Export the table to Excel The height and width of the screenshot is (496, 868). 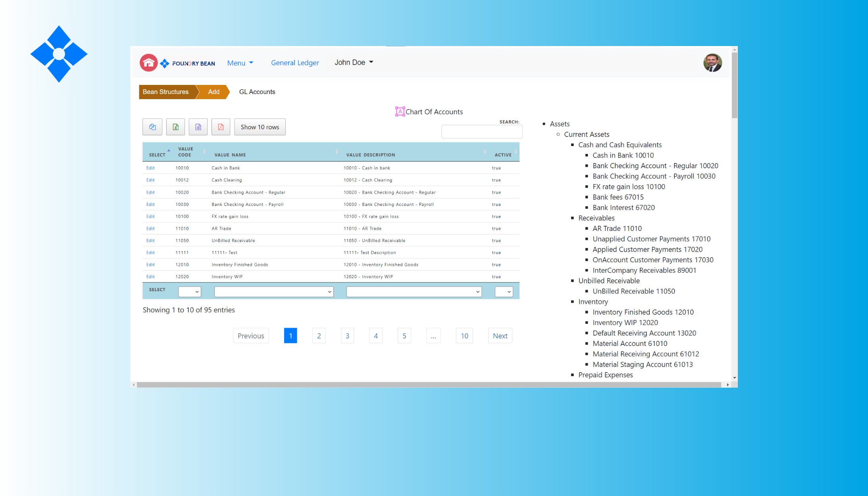click(175, 127)
